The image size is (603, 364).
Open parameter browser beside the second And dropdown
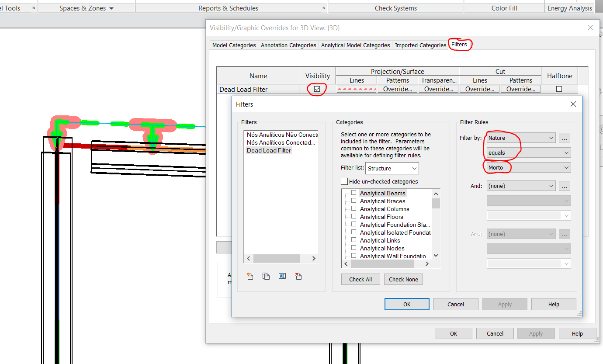coord(564,233)
